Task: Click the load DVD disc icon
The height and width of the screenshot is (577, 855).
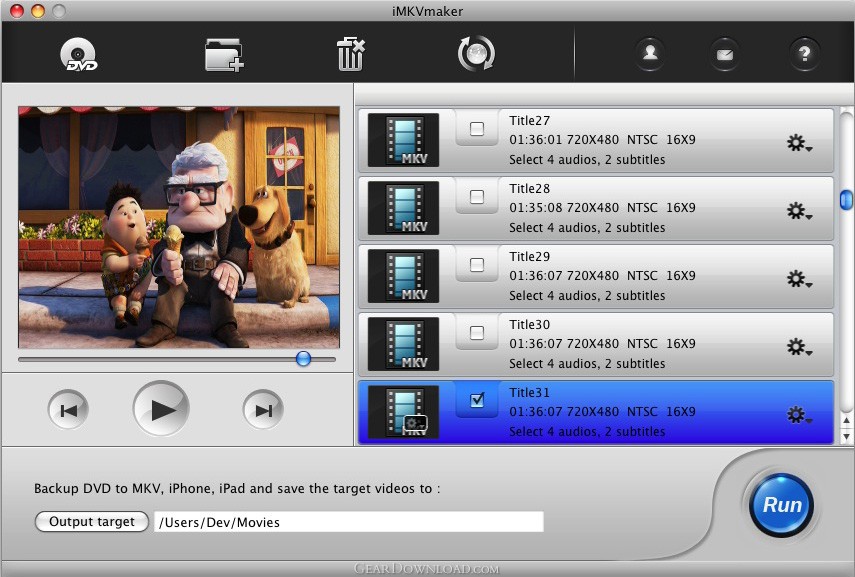Action: pos(78,53)
